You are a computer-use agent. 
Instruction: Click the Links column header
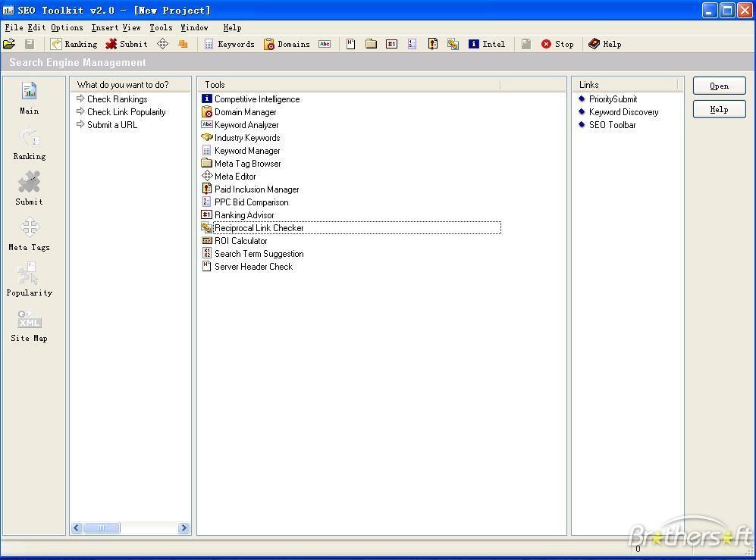click(x=626, y=85)
